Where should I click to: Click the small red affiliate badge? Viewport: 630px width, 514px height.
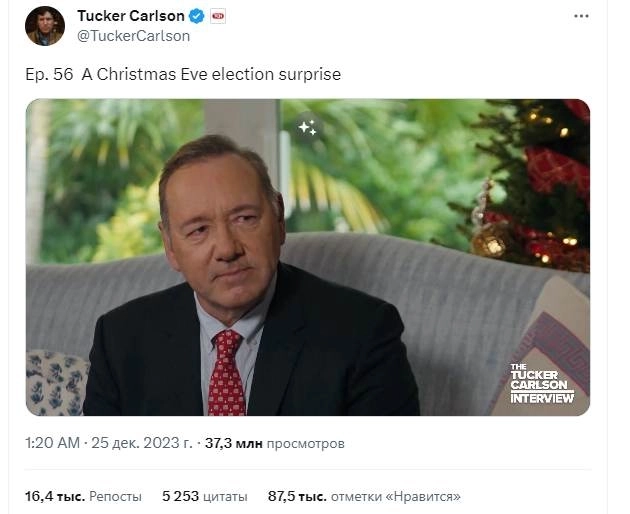coord(217,16)
